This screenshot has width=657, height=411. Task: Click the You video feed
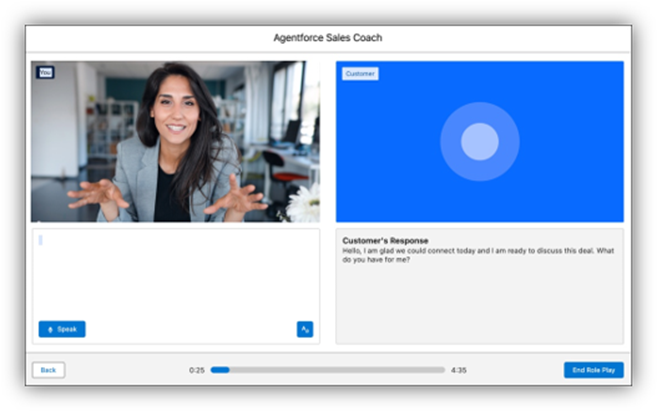click(176, 142)
